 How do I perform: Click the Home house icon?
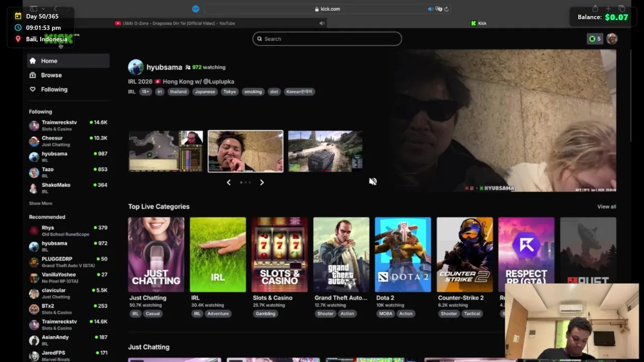[x=33, y=61]
